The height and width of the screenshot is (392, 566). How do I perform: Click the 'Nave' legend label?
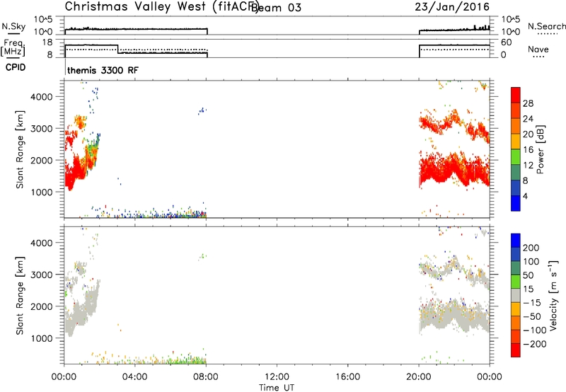538,49
